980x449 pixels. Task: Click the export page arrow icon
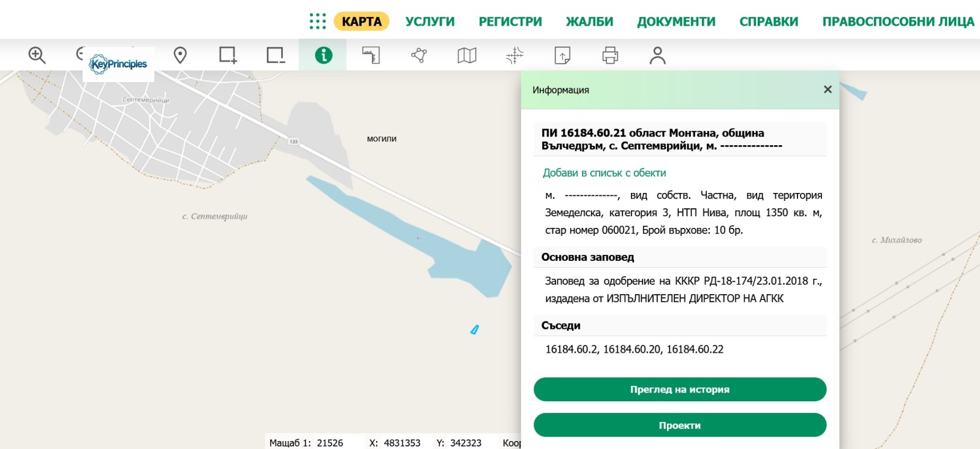click(562, 55)
